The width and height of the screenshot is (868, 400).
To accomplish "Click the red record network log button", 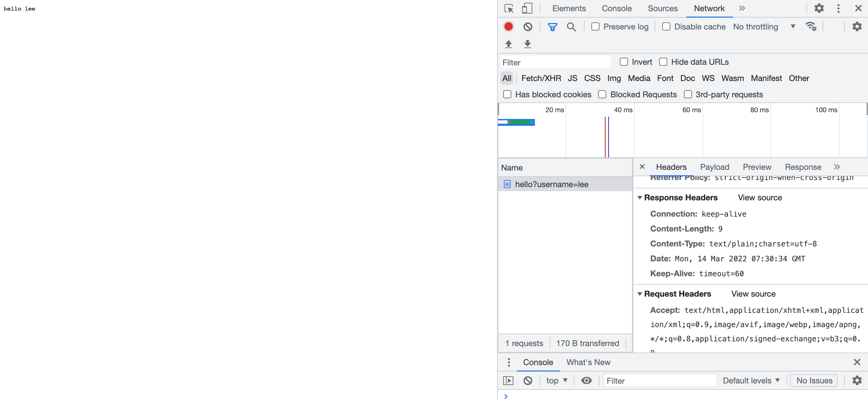I will point(508,27).
